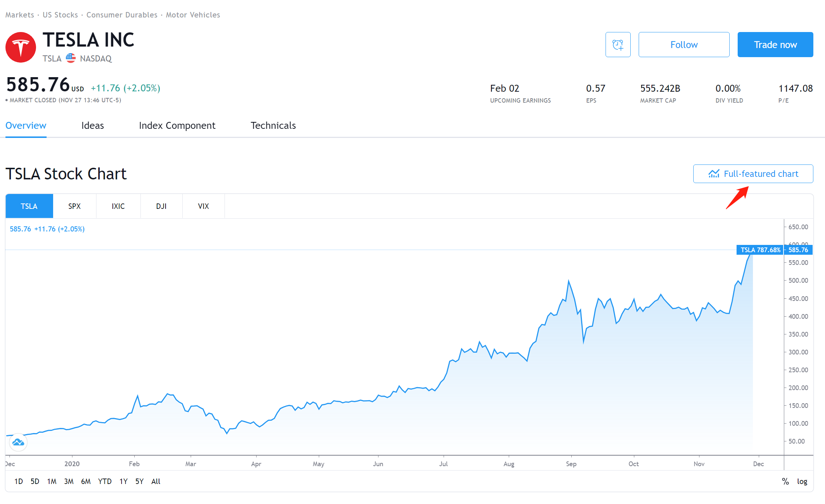The width and height of the screenshot is (825, 504).
Task: Select the 1Y time range
Action: pos(123,481)
